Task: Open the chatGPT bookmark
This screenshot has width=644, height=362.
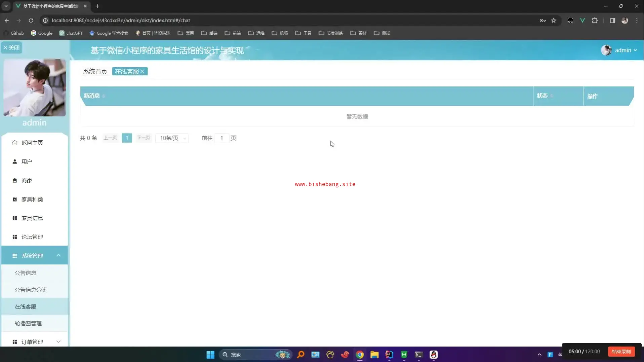Action: pyautogui.click(x=71, y=33)
